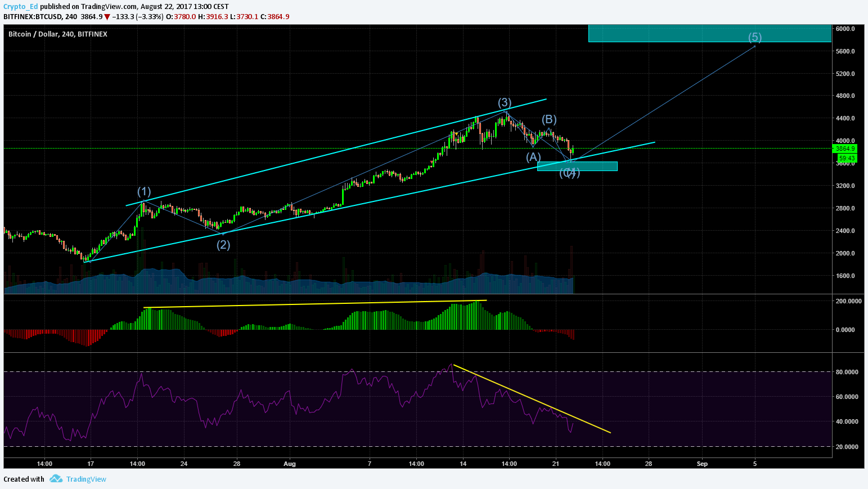
Task: Click the 1600.0 price axis label
Action: tap(845, 276)
